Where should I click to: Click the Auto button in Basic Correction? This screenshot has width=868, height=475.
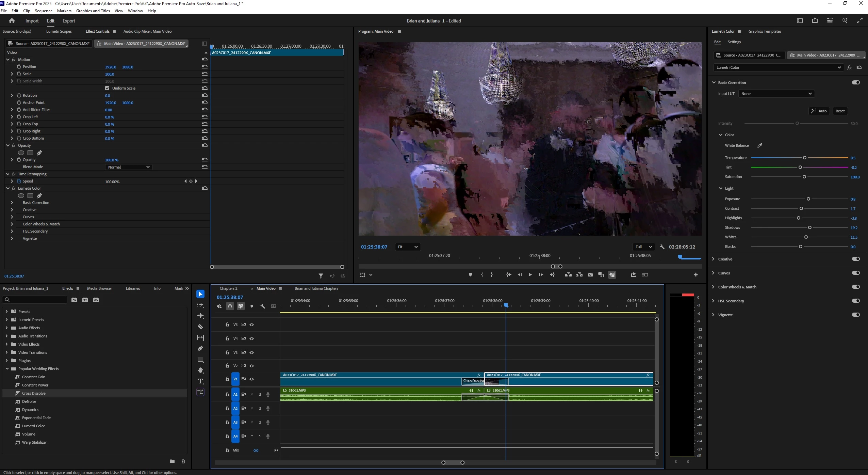click(x=818, y=111)
